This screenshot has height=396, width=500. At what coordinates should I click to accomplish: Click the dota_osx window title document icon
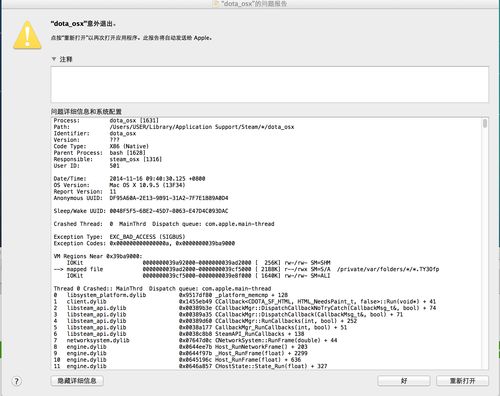216,4
